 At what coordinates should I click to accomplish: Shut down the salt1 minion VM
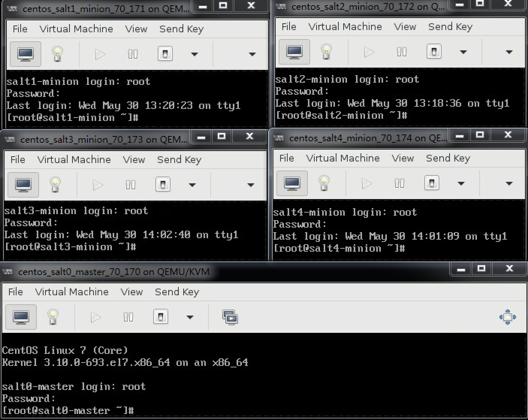coord(165,54)
